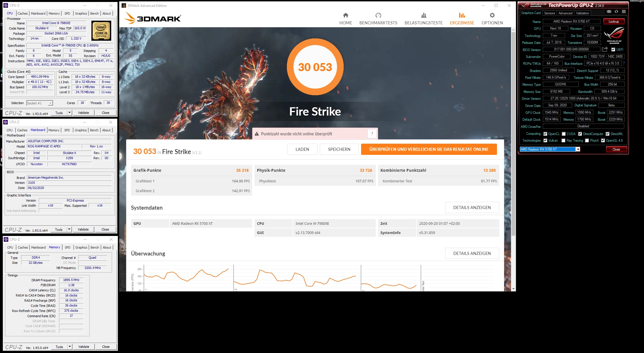Click the Kombinierte Punktzahl value 13 280
This screenshot has height=353, width=644.
489,170
